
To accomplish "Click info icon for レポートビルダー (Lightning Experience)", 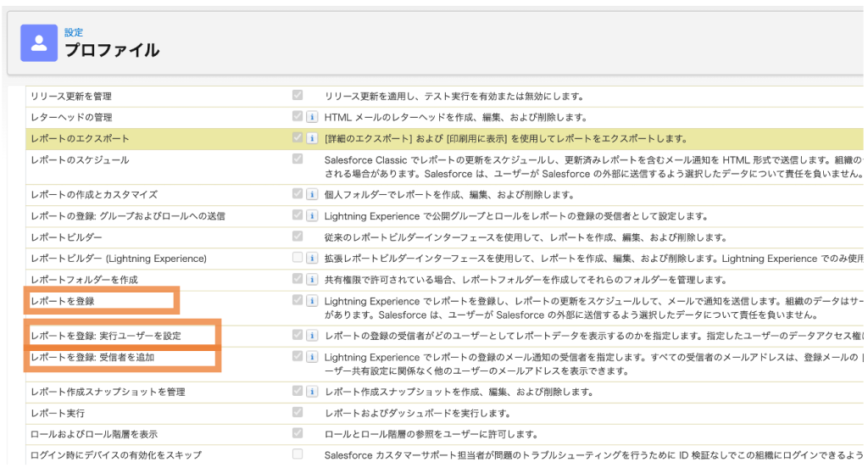I will (312, 258).
